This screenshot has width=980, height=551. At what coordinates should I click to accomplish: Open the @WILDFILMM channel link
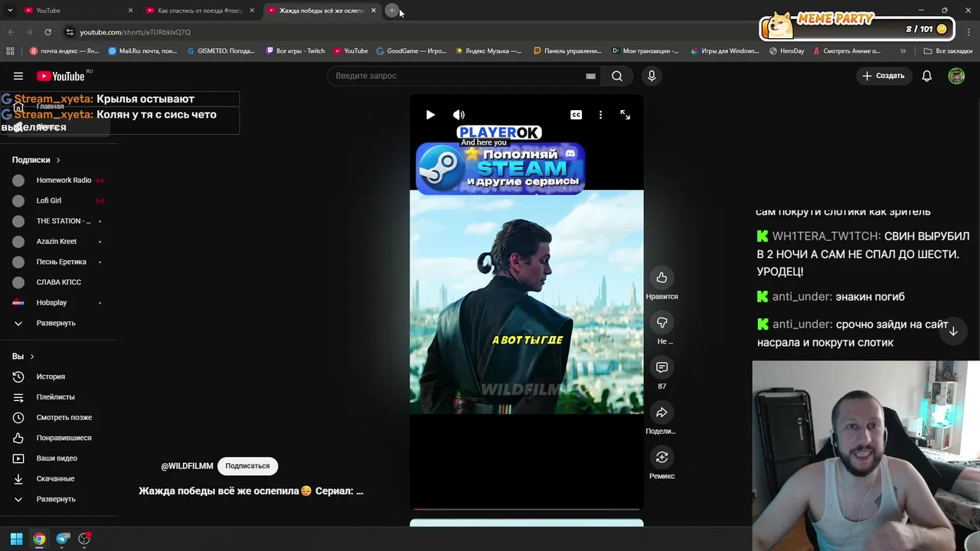click(x=187, y=466)
